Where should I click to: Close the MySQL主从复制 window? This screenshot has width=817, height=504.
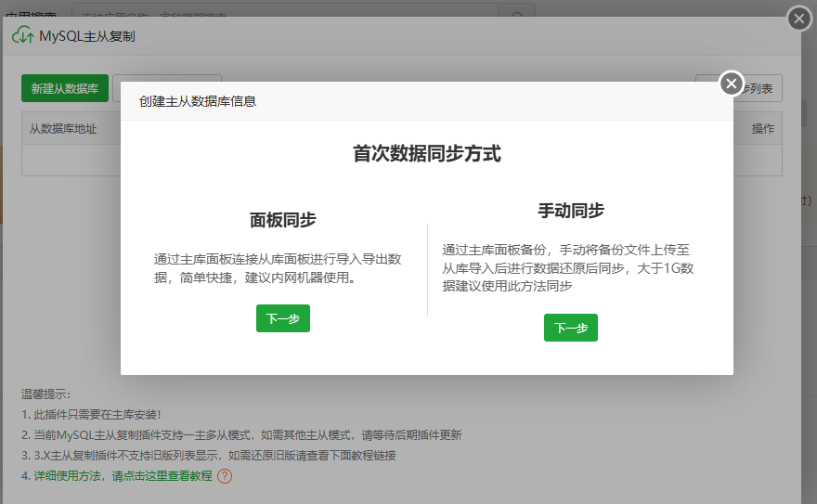coord(799,19)
